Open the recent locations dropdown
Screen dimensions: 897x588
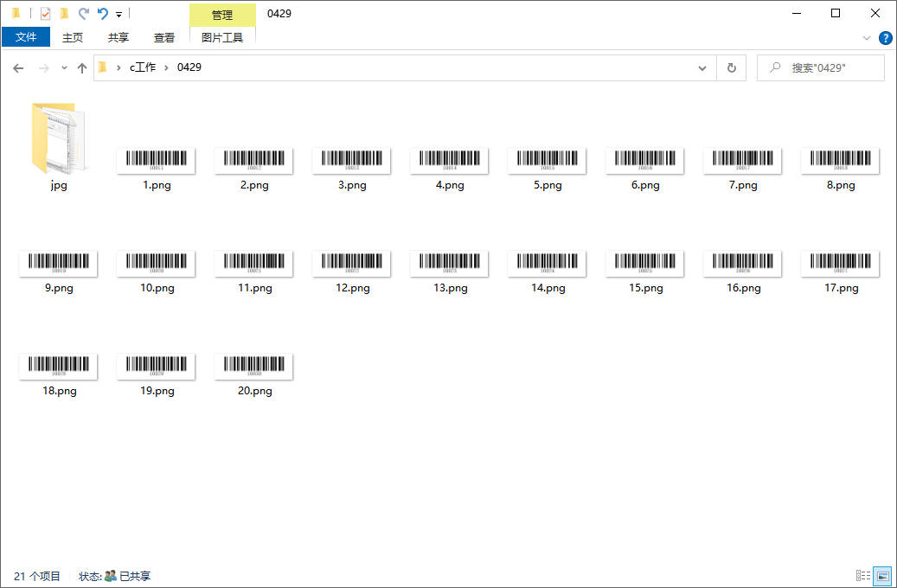(64, 68)
